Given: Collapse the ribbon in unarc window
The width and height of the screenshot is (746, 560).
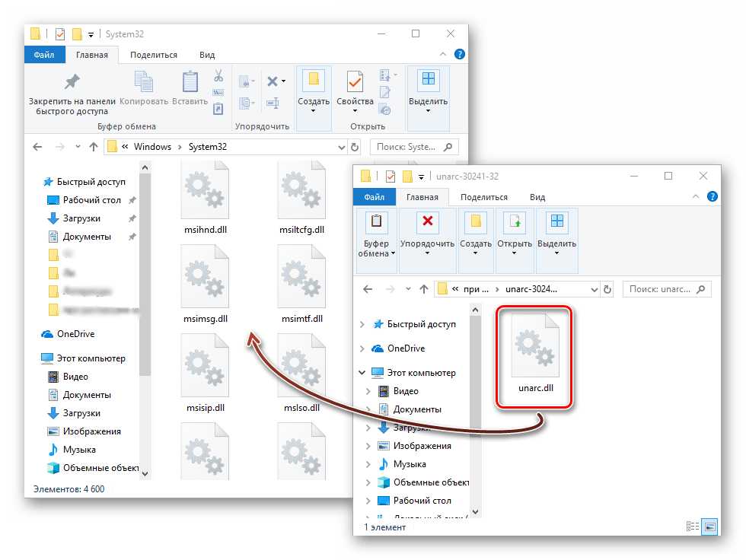Looking at the screenshot, I should coord(696,196).
